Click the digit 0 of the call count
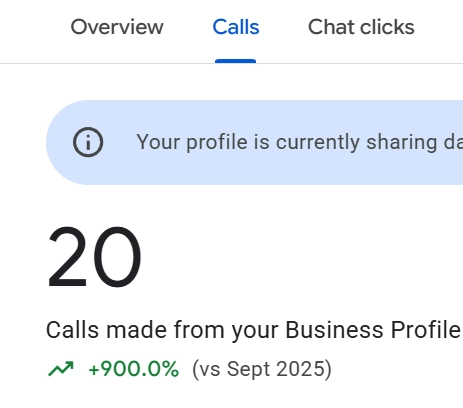Image resolution: width=463 pixels, height=408 pixels. (116, 256)
